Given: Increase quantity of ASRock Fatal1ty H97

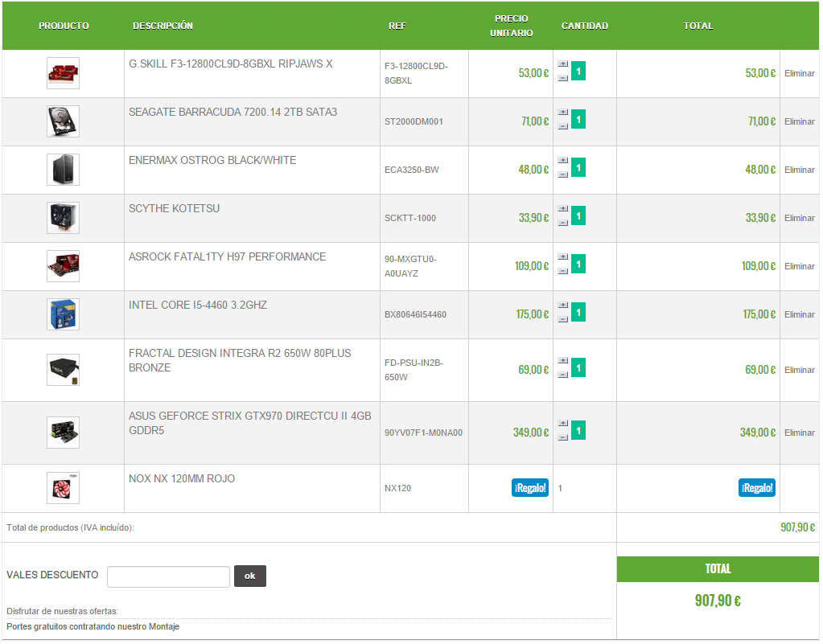Looking at the screenshot, I should tap(562, 257).
